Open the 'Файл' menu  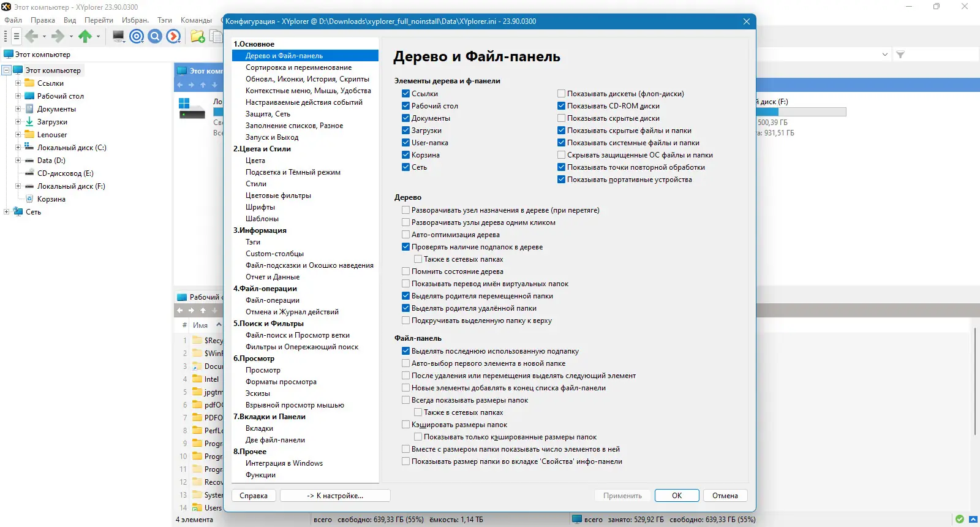click(x=13, y=20)
